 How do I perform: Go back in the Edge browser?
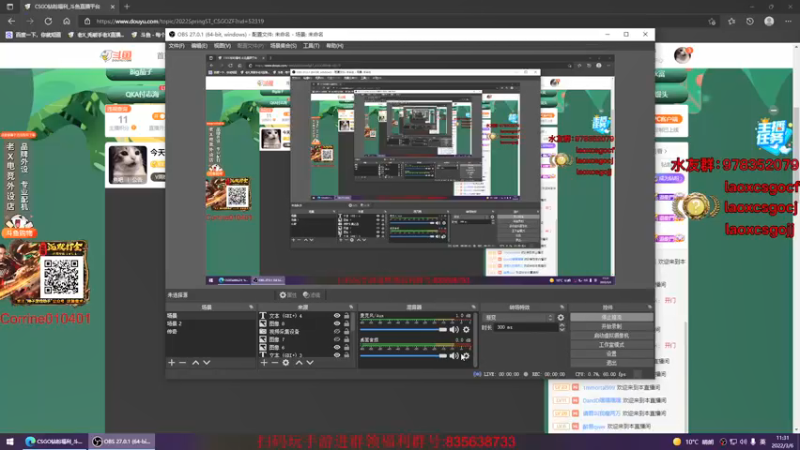(11, 21)
